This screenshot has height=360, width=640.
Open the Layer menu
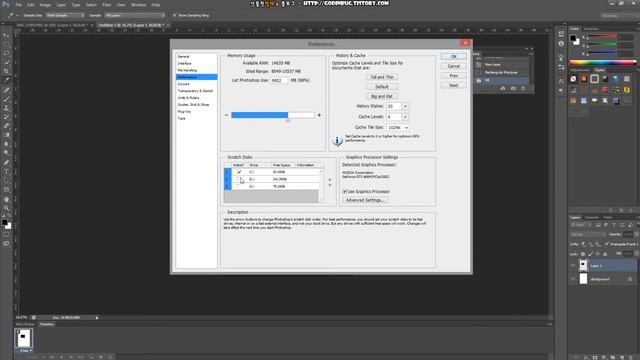click(61, 5)
